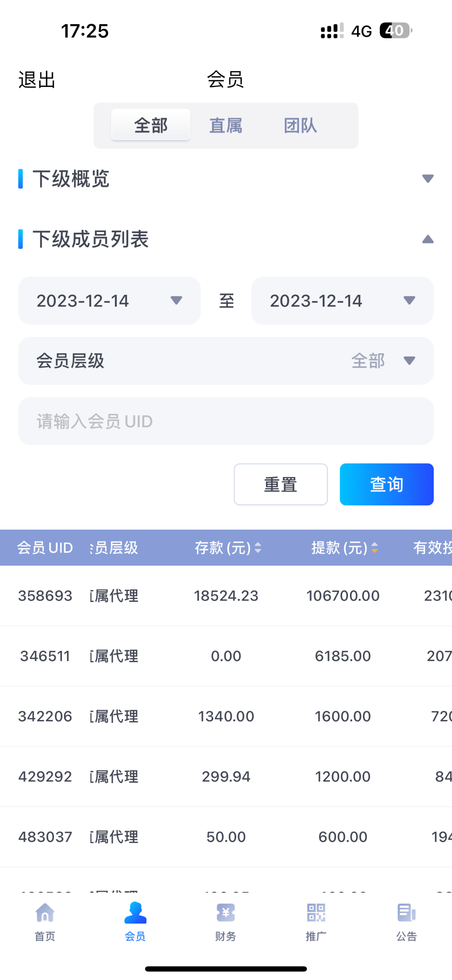The width and height of the screenshot is (452, 980).
Task: Tap the battery status indicator
Action: click(396, 31)
